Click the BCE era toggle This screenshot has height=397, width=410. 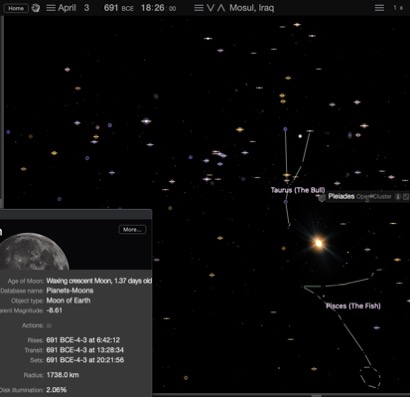tap(128, 9)
